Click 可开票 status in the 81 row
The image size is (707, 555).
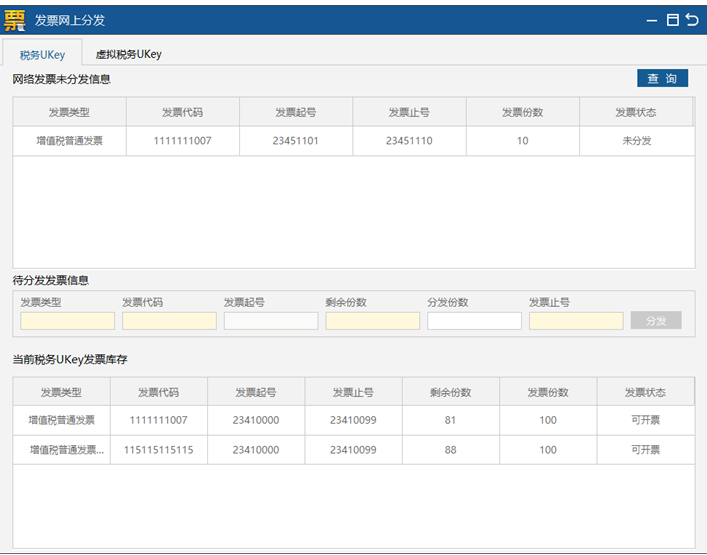(x=645, y=420)
